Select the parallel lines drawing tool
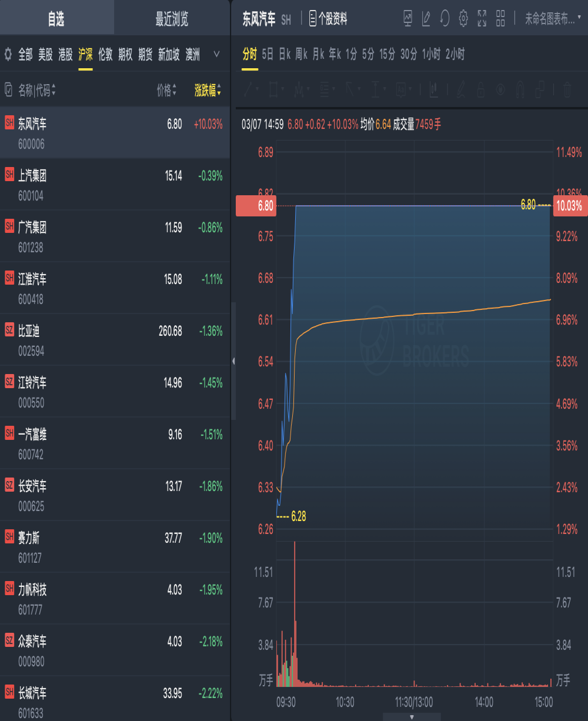 [x=325, y=89]
